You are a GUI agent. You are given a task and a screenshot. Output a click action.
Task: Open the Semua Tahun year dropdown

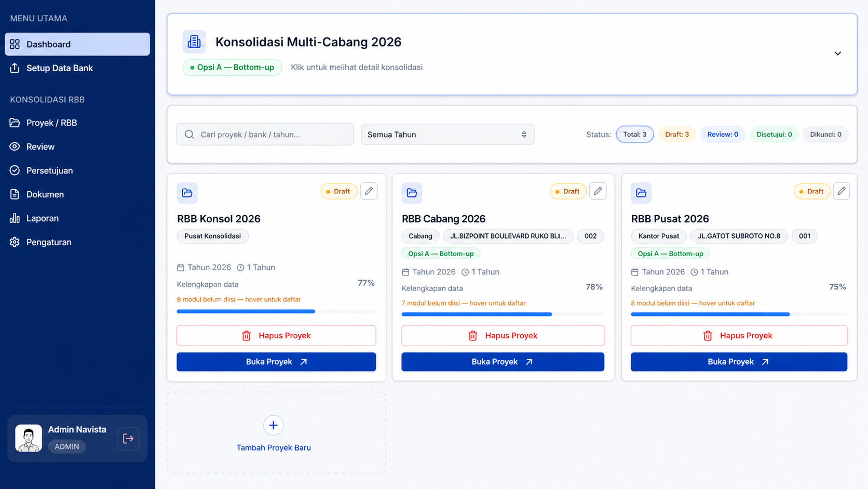(447, 135)
